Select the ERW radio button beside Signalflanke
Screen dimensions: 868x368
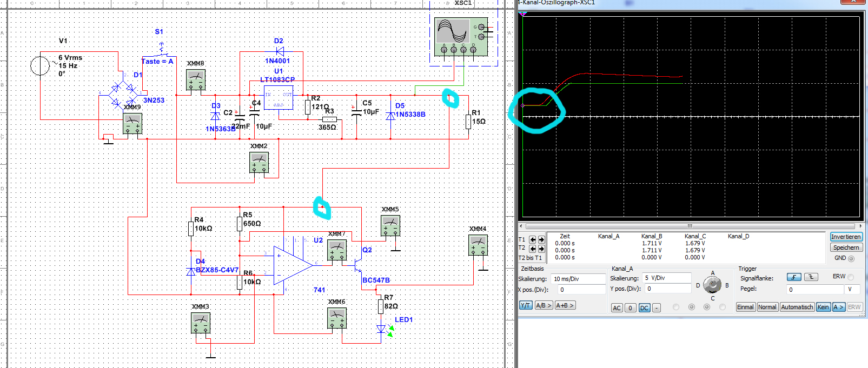click(851, 277)
